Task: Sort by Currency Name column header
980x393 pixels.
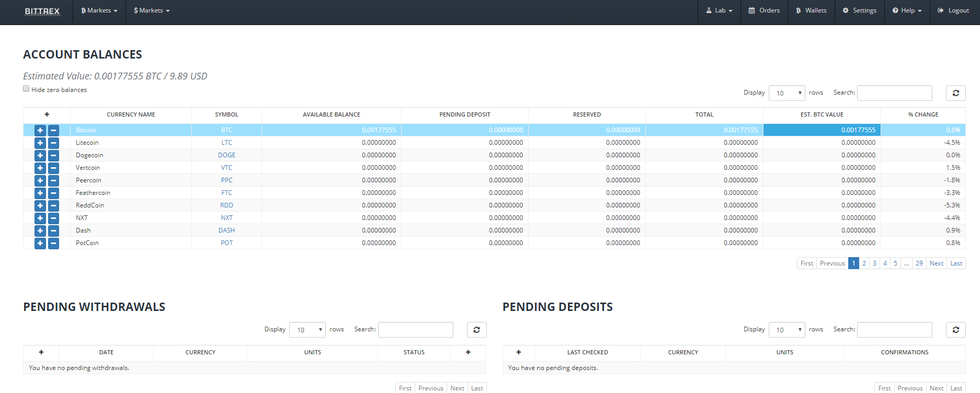Action: (x=131, y=114)
